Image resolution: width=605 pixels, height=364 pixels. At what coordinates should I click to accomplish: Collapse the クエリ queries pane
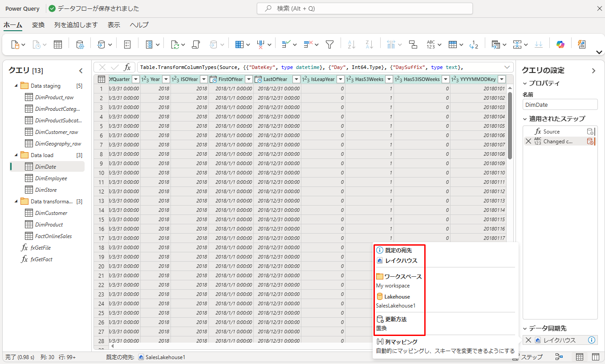coord(81,70)
